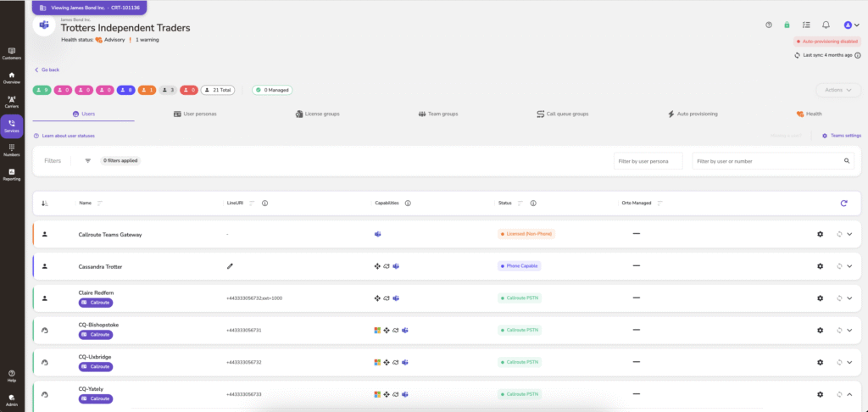The width and height of the screenshot is (868, 412).
Task: Open the Actions dropdown
Action: [837, 90]
